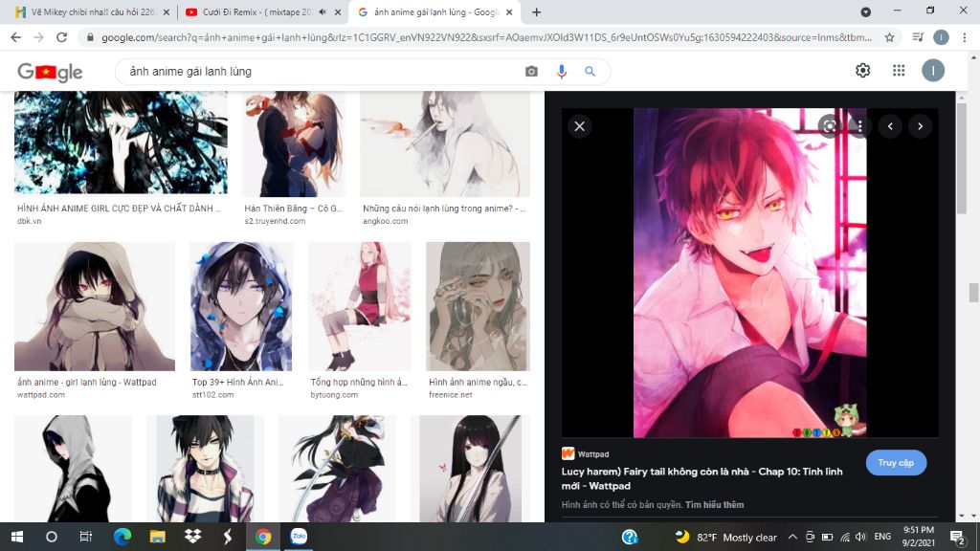
Task: Click the Chrome forward arrow
Action: coord(38,37)
